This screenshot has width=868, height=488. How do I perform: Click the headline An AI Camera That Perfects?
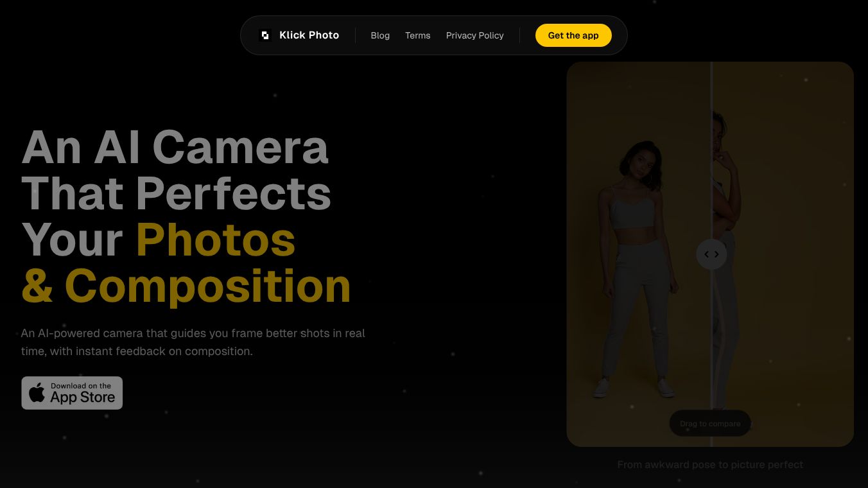coord(175,170)
